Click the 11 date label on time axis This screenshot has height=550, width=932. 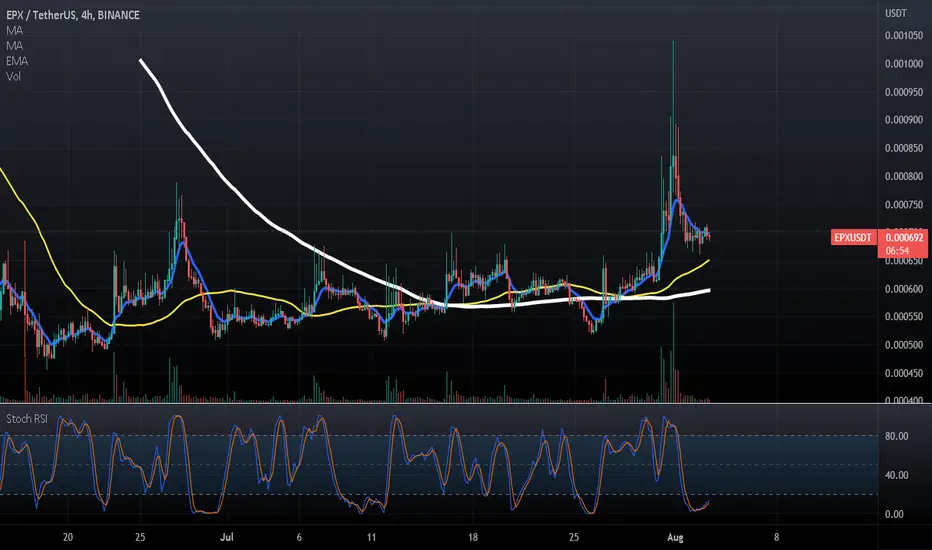(371, 538)
